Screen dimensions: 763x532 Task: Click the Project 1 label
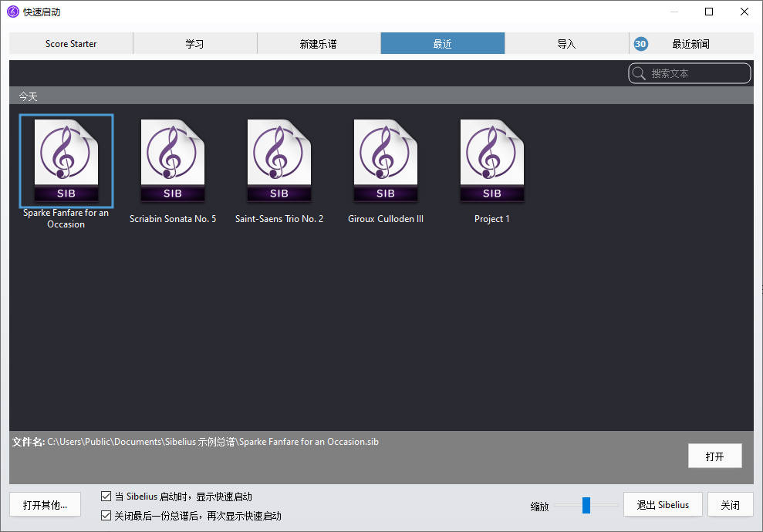[492, 219]
